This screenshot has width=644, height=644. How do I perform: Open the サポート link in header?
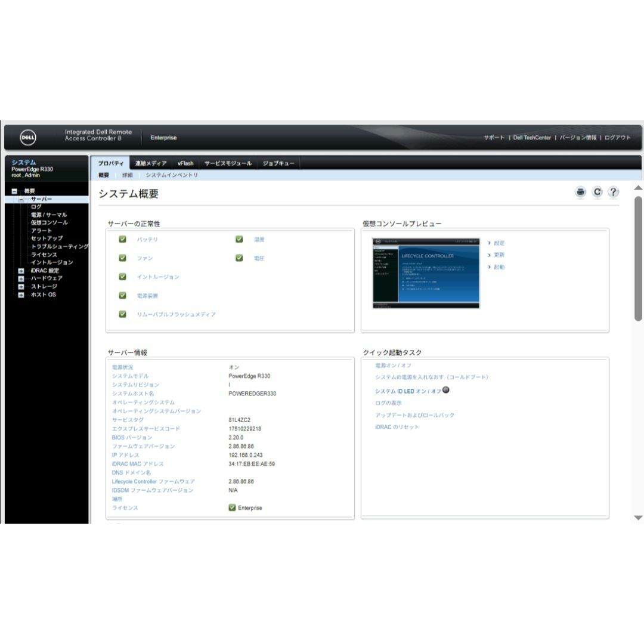[494, 138]
